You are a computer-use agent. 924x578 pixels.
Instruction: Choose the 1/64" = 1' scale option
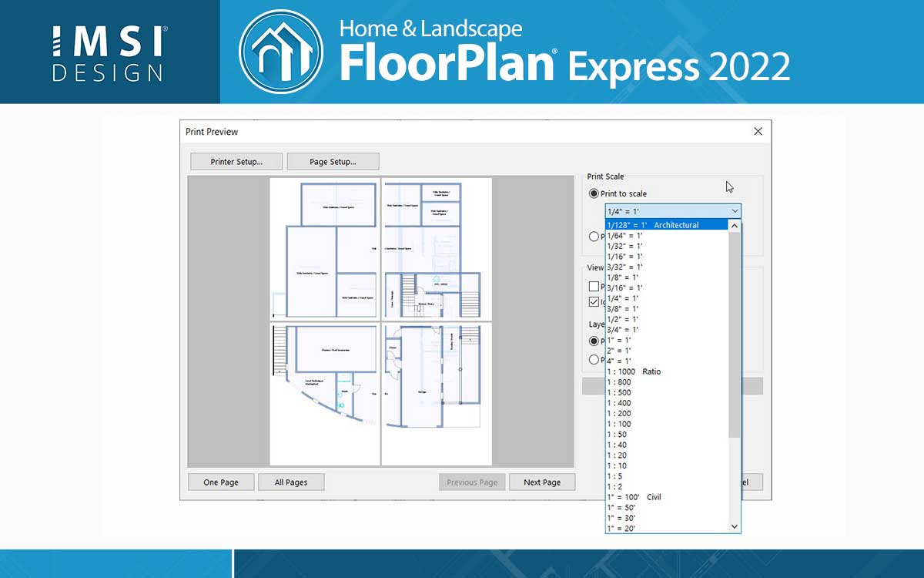point(667,236)
